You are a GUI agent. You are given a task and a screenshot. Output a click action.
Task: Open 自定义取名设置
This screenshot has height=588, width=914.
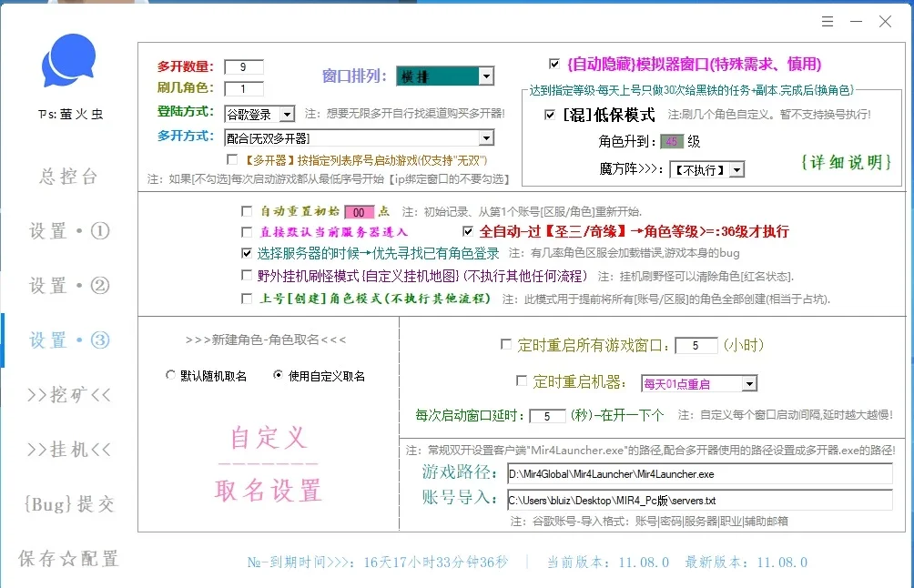pos(269,463)
